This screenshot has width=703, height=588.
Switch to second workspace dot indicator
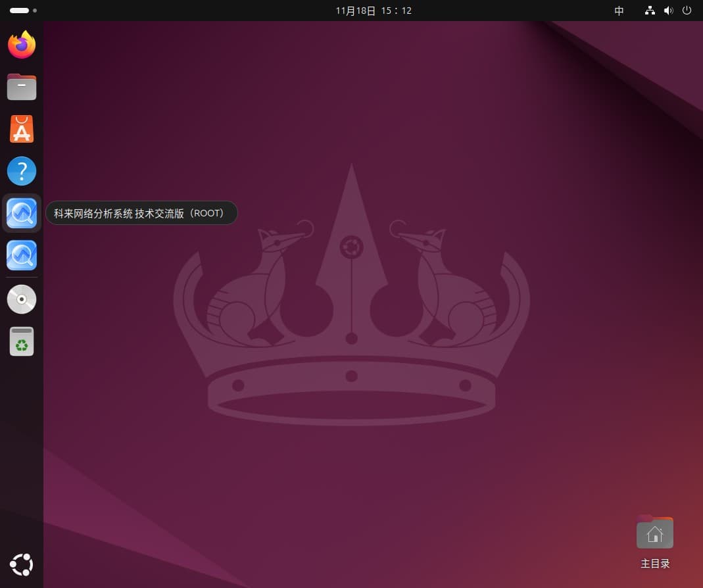[x=35, y=11]
